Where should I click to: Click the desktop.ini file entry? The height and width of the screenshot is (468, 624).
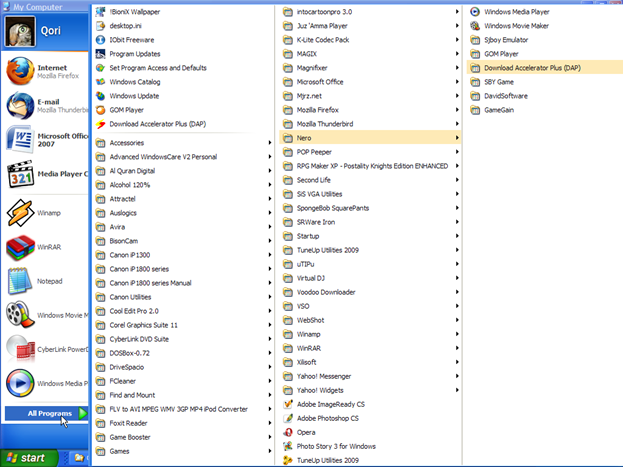pyautogui.click(x=183, y=26)
